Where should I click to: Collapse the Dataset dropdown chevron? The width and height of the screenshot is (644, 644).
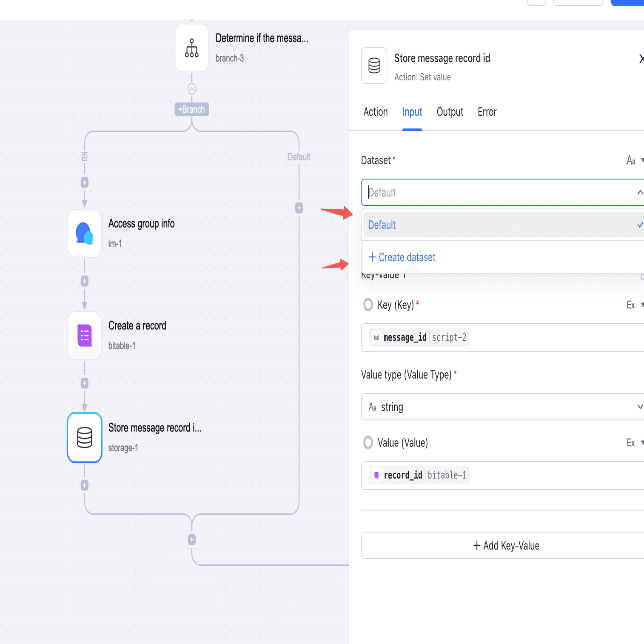(639, 193)
